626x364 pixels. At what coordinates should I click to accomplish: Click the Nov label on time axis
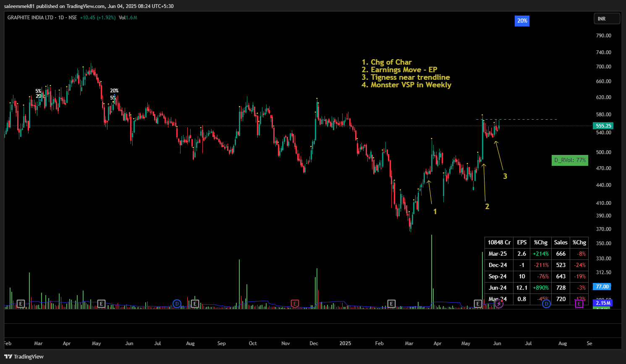285,343
